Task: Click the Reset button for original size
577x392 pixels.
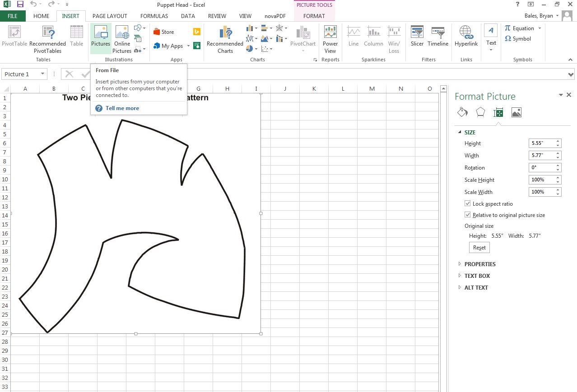Action: tap(479, 247)
